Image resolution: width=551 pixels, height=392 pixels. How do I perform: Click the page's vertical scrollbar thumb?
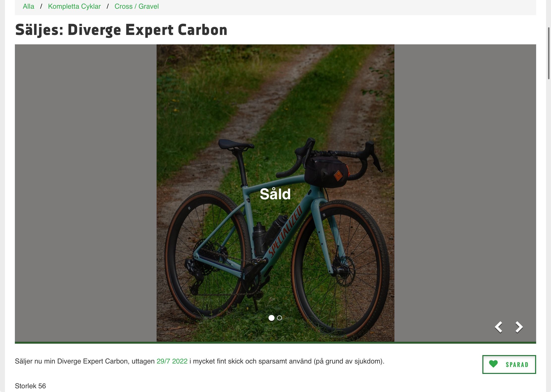(x=549, y=53)
